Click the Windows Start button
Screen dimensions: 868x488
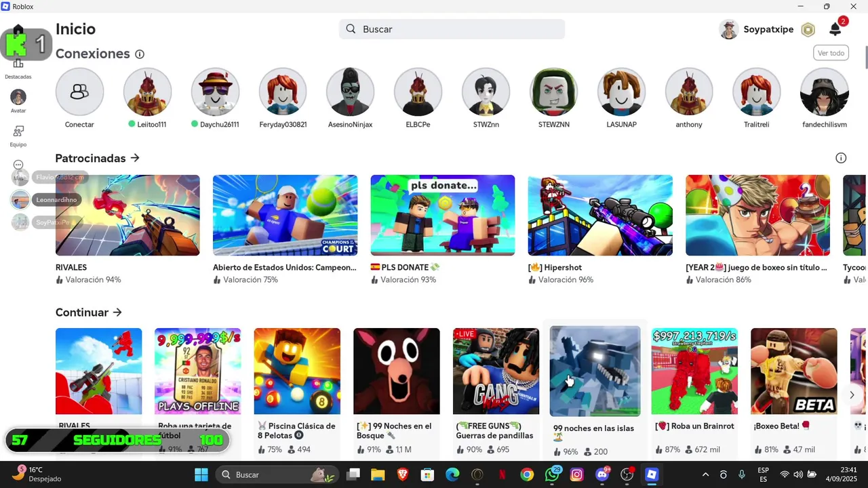tap(201, 474)
